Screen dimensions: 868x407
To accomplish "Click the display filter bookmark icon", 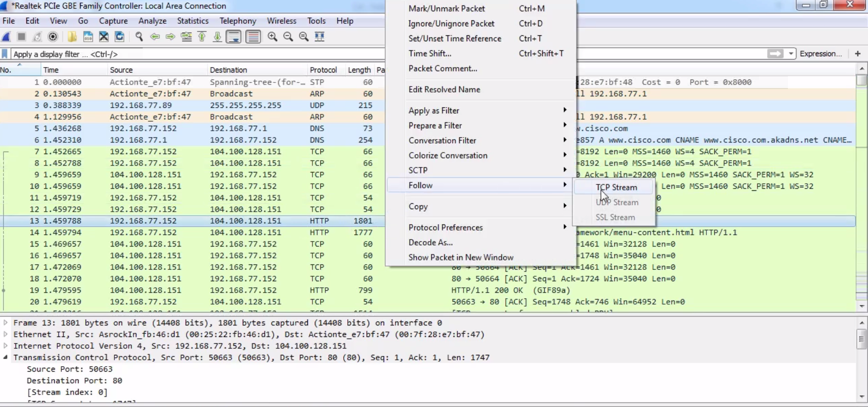I will point(5,54).
